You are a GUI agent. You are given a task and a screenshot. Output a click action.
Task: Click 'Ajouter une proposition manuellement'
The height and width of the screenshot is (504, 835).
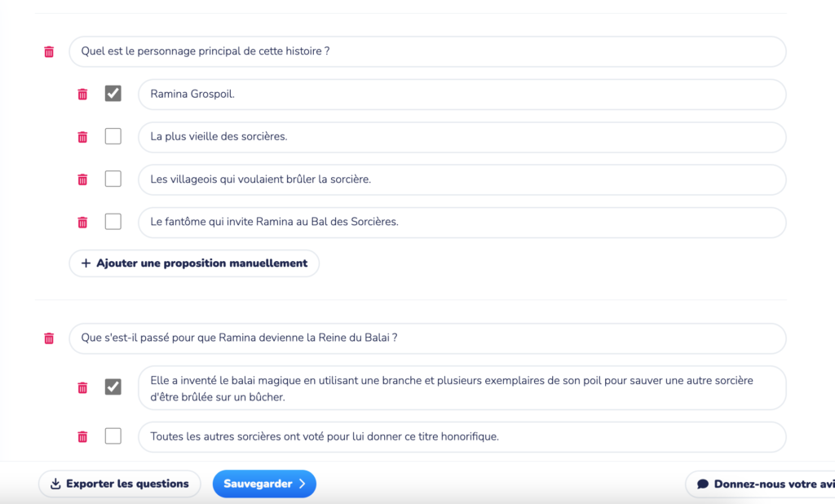click(x=194, y=263)
